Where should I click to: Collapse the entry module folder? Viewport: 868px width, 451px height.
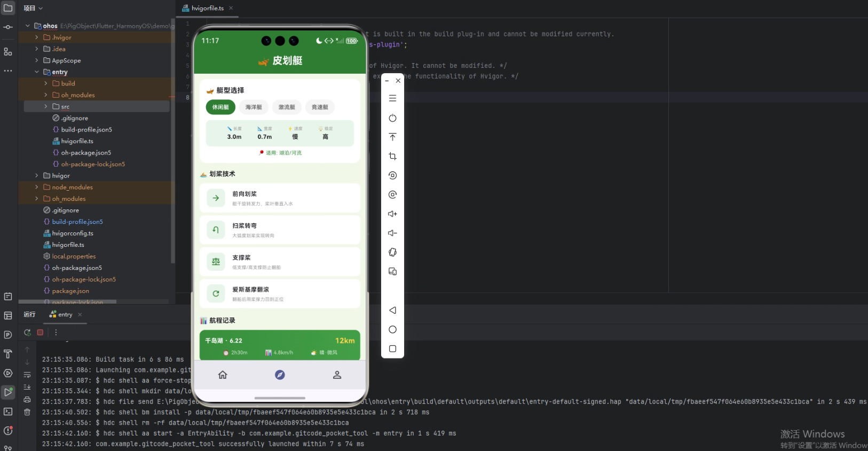click(37, 72)
